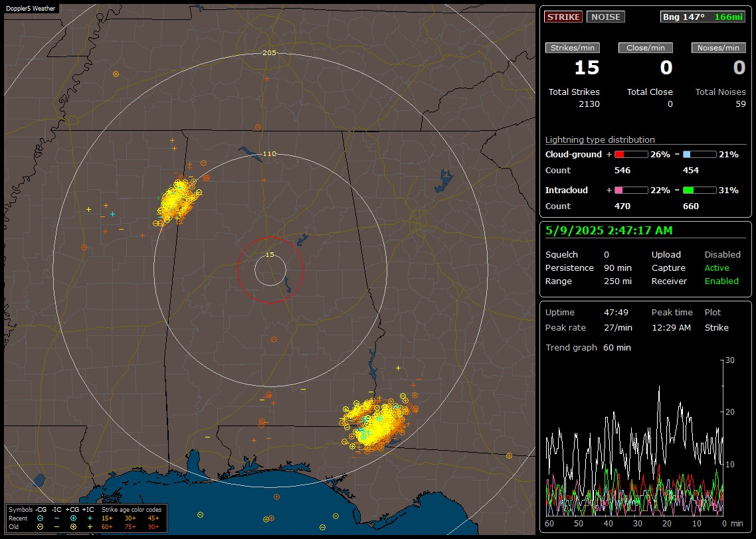Click the Receiver status Enabled

tap(721, 281)
